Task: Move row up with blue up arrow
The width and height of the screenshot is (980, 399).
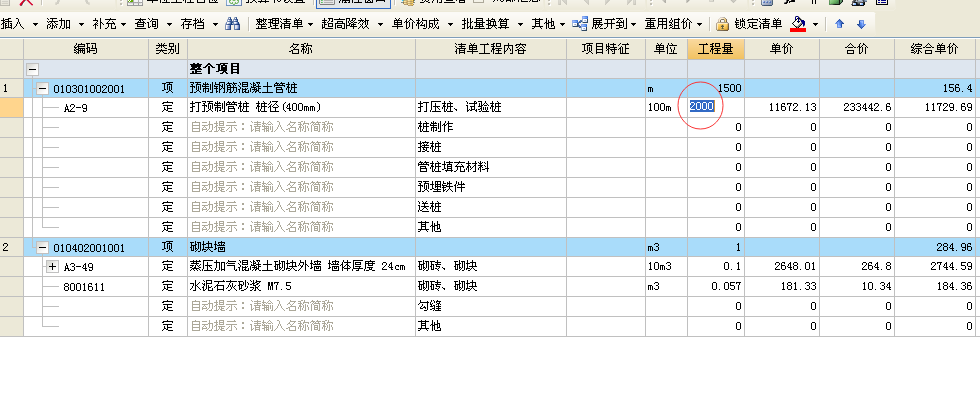Action: [x=839, y=24]
